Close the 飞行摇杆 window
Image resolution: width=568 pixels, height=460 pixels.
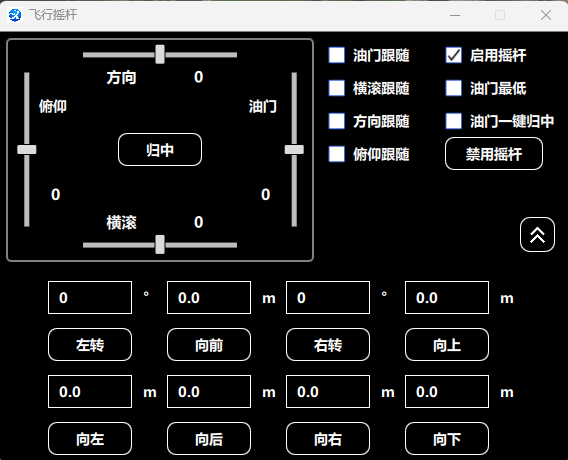pos(546,15)
